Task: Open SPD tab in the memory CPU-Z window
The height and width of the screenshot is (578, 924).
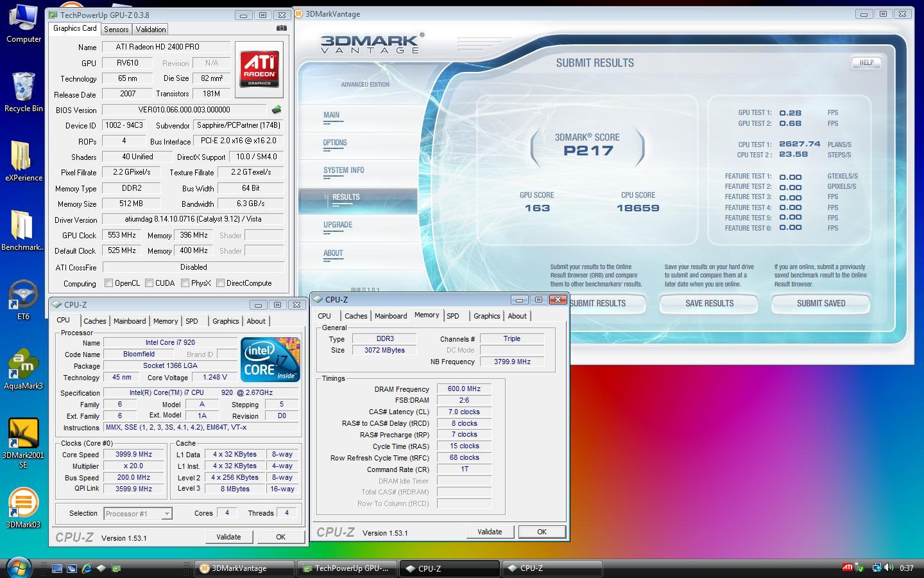Action: [x=453, y=316]
